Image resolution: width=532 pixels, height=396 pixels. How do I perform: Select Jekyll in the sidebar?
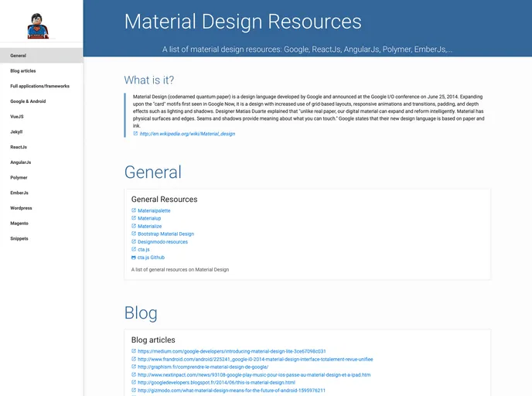point(42,132)
